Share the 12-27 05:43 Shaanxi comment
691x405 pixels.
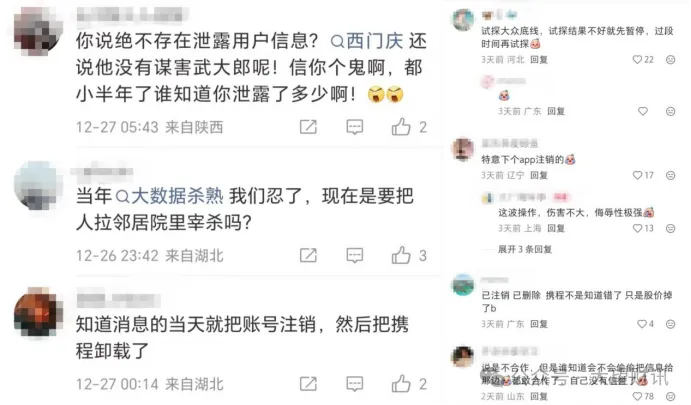308,127
